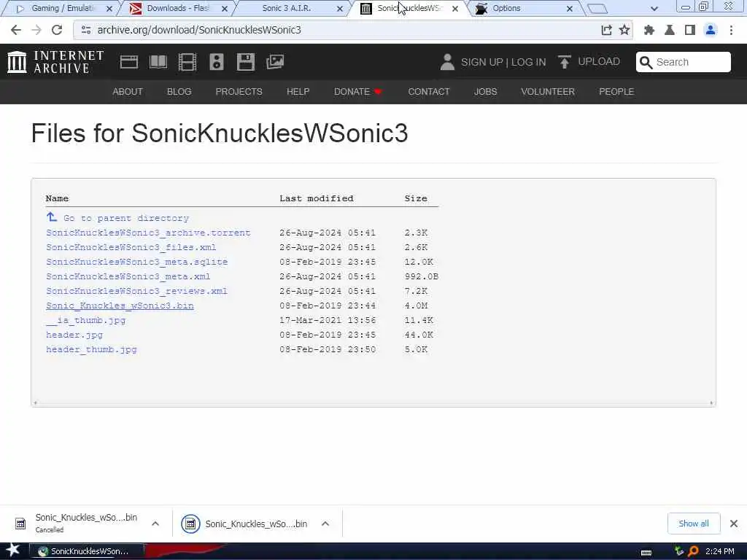747x560 pixels.
Task: Switch to the Gaming / Emulation tab
Action: click(x=62, y=8)
